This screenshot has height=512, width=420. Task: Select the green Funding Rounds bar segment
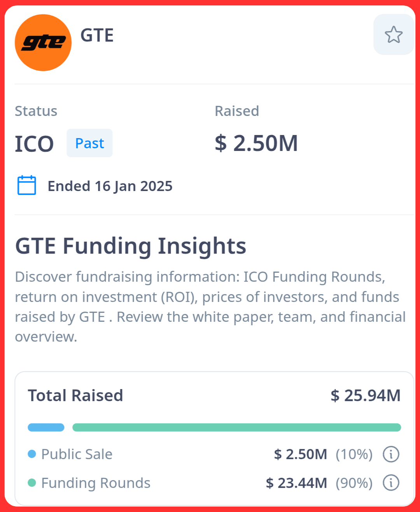tap(237, 428)
